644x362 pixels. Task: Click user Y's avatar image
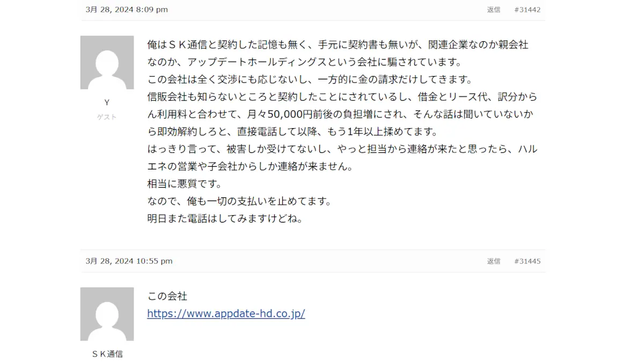107,62
